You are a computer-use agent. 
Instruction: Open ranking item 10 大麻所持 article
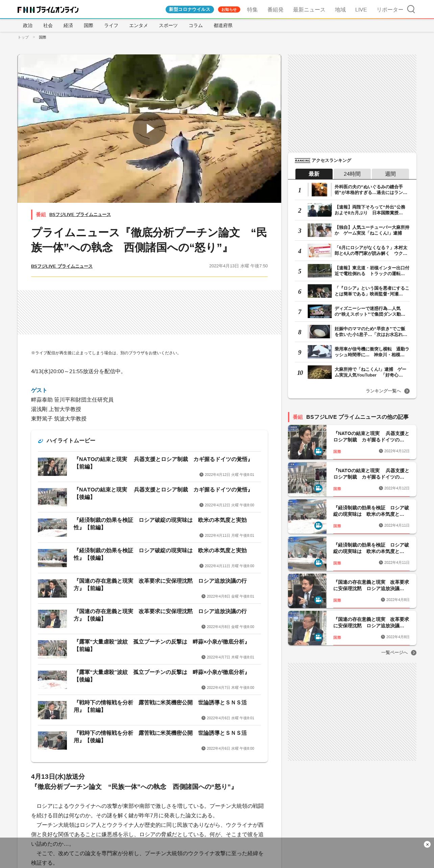pos(352,372)
